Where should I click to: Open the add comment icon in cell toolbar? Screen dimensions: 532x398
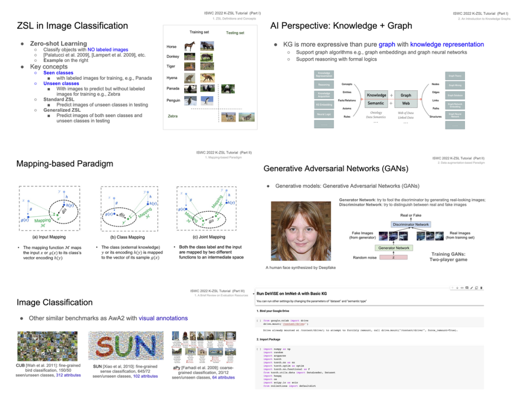point(467,288)
